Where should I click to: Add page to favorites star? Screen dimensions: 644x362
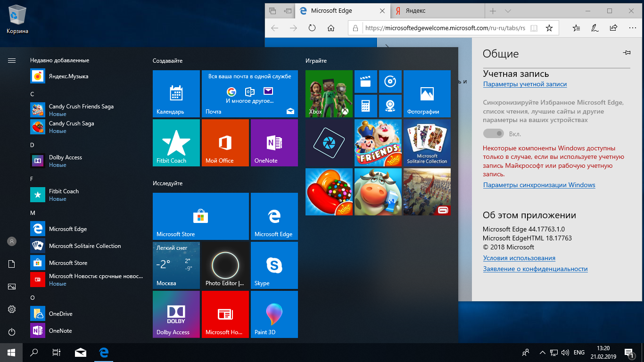click(549, 28)
